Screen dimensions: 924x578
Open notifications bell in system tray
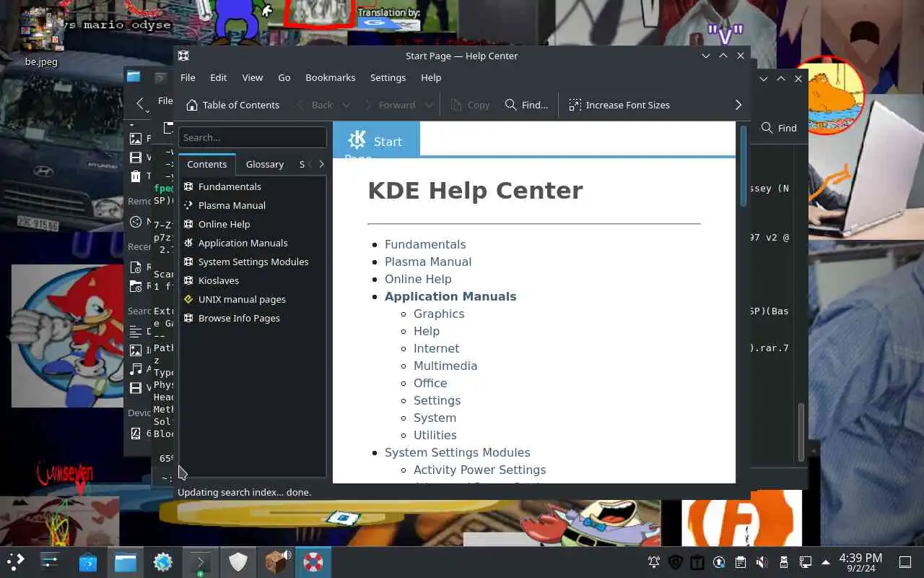654,562
